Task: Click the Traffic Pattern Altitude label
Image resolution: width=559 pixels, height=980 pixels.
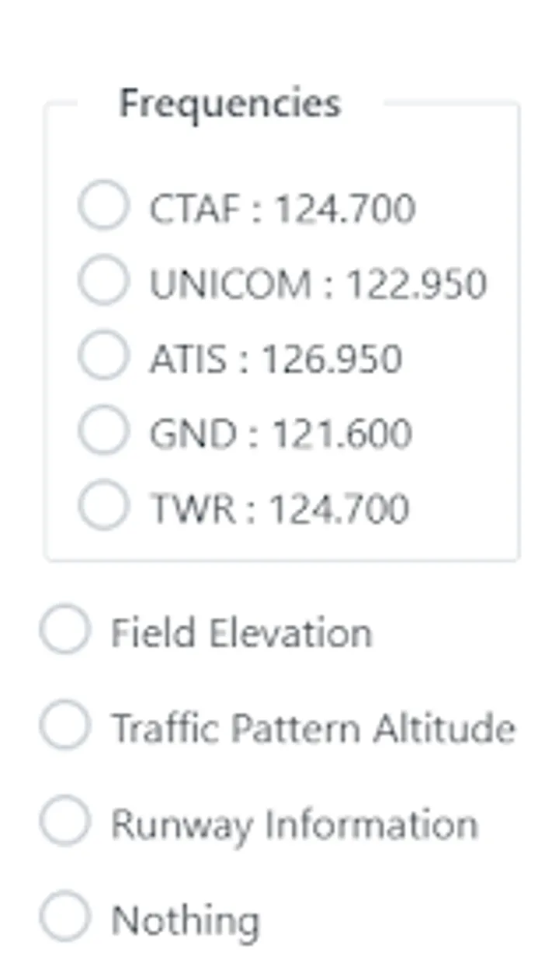Action: 313,728
